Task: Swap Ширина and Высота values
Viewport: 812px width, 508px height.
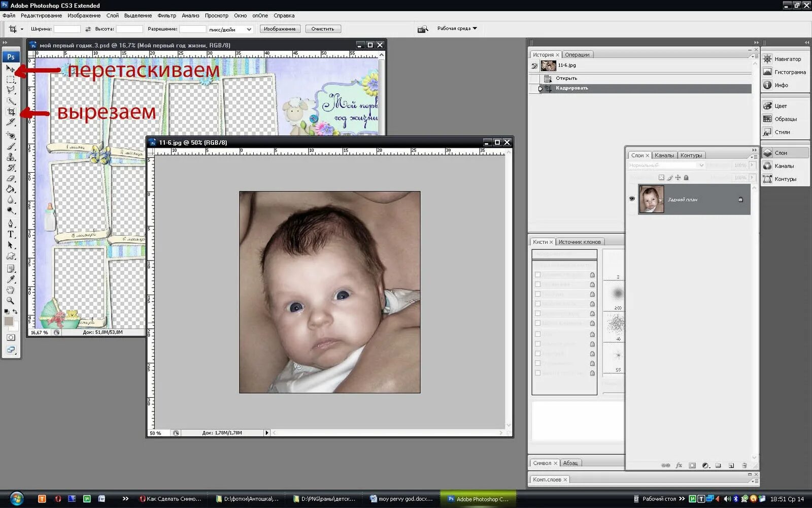Action: point(88,29)
